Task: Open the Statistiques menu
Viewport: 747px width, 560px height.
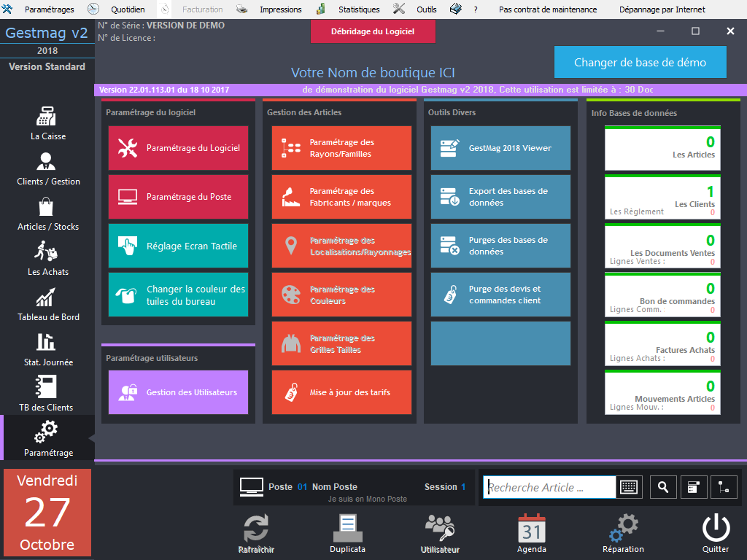Action: tap(359, 9)
